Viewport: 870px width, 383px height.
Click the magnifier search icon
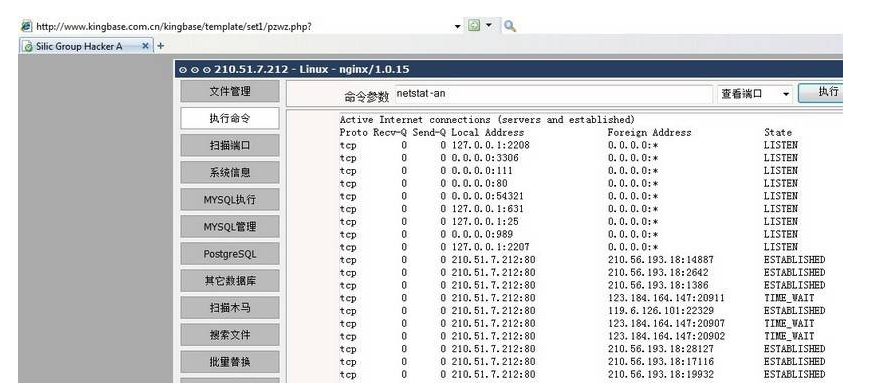tap(510, 26)
